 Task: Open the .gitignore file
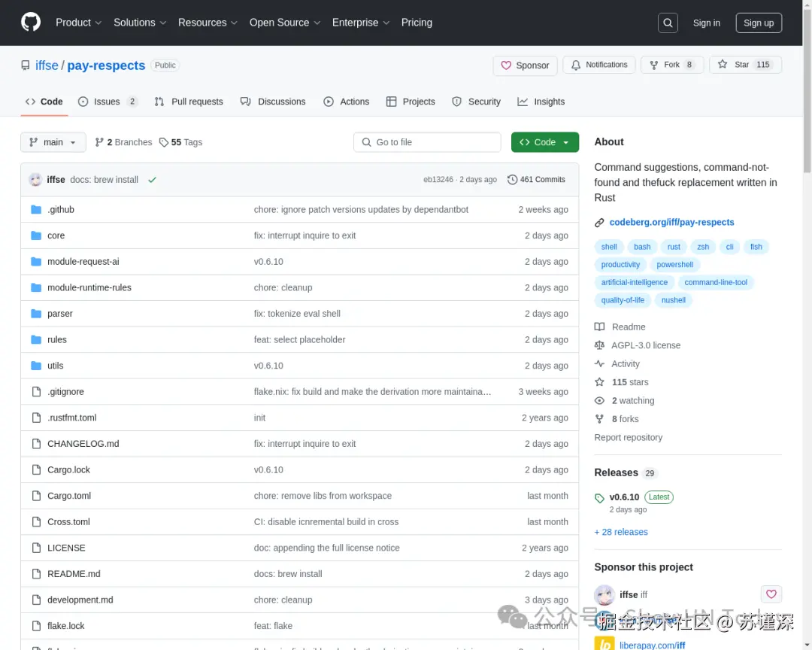pyautogui.click(x=65, y=391)
